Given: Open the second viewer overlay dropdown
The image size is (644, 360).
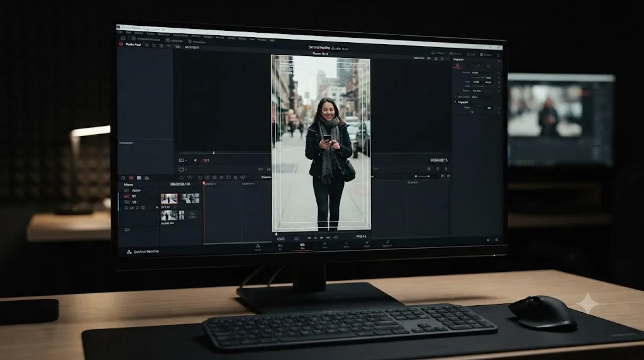Looking at the screenshot, I should tap(182, 169).
